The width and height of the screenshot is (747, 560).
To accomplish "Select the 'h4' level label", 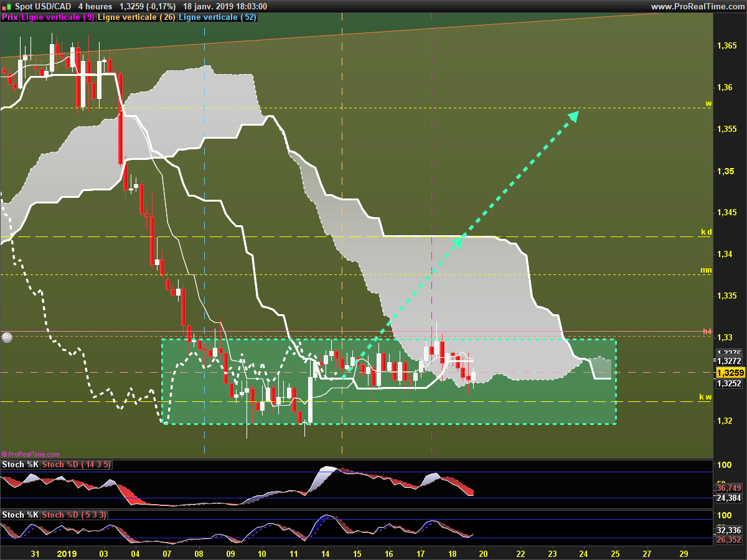I will [707, 332].
